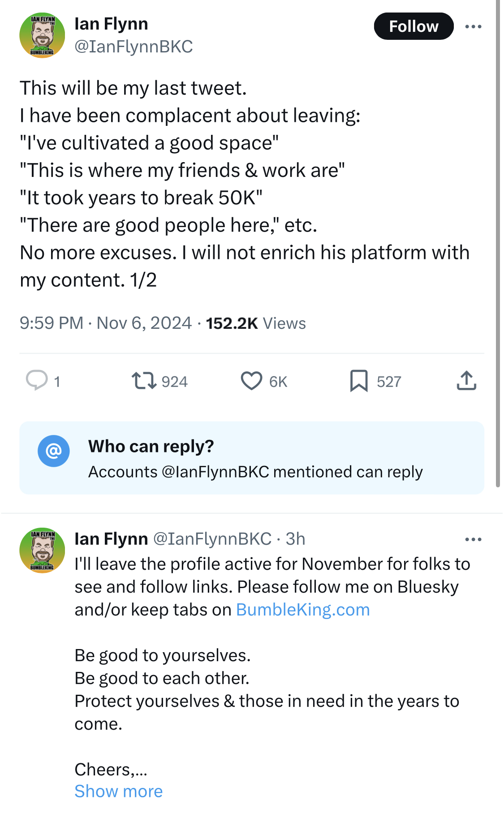Open more options on reply tweet
This screenshot has width=504, height=817.
click(473, 539)
